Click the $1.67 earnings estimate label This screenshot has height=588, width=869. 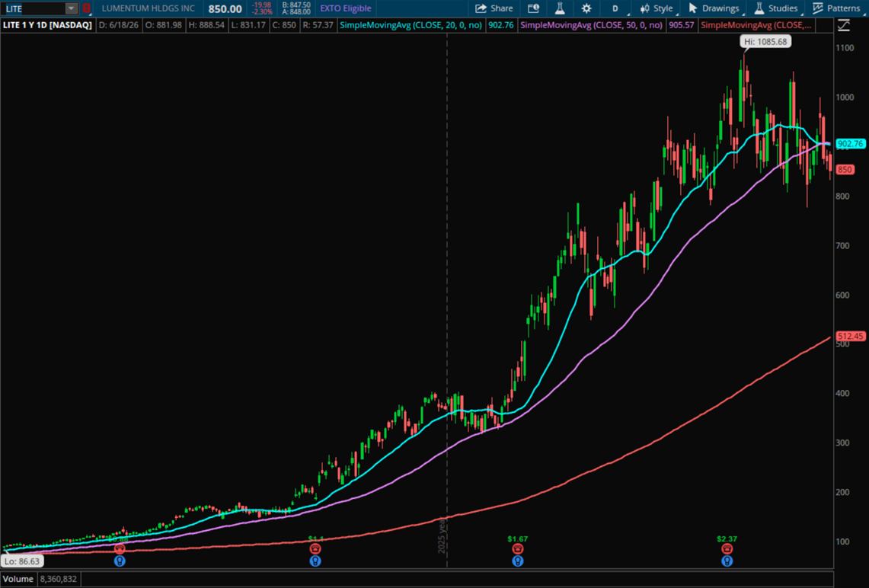coord(518,538)
